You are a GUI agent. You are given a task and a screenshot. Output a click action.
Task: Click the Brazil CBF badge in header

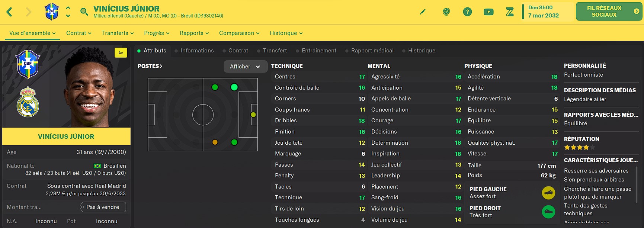[x=52, y=12]
